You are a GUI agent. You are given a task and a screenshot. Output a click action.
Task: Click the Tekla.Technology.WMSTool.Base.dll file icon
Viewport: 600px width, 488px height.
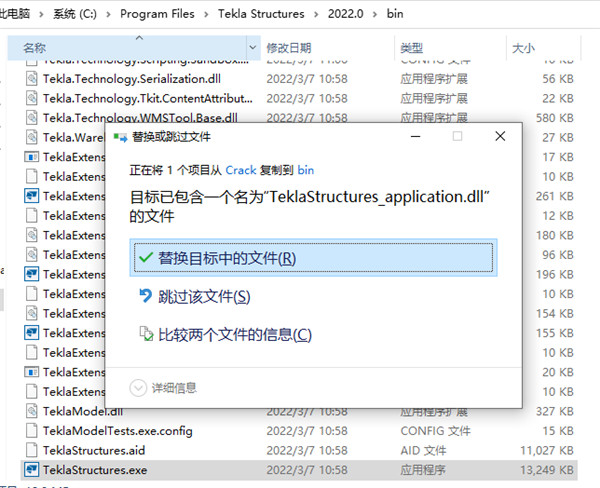coord(31,117)
